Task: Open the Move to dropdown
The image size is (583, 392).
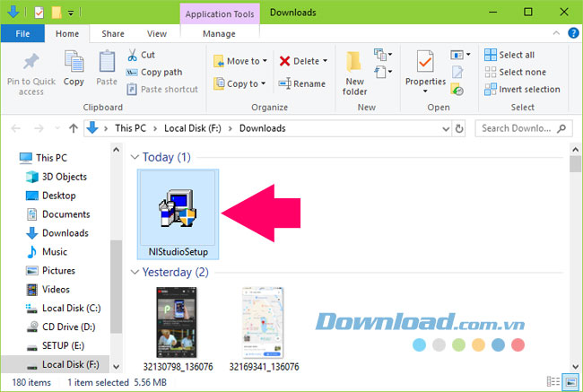Action: 237,61
